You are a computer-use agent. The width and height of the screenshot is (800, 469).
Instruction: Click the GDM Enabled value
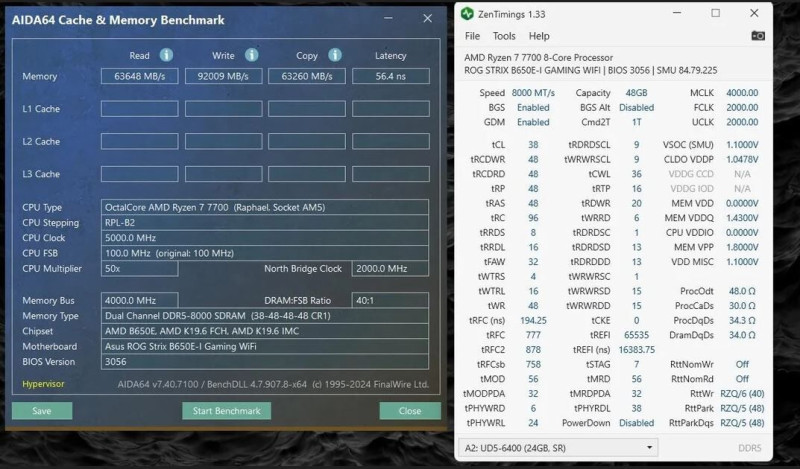tap(533, 122)
